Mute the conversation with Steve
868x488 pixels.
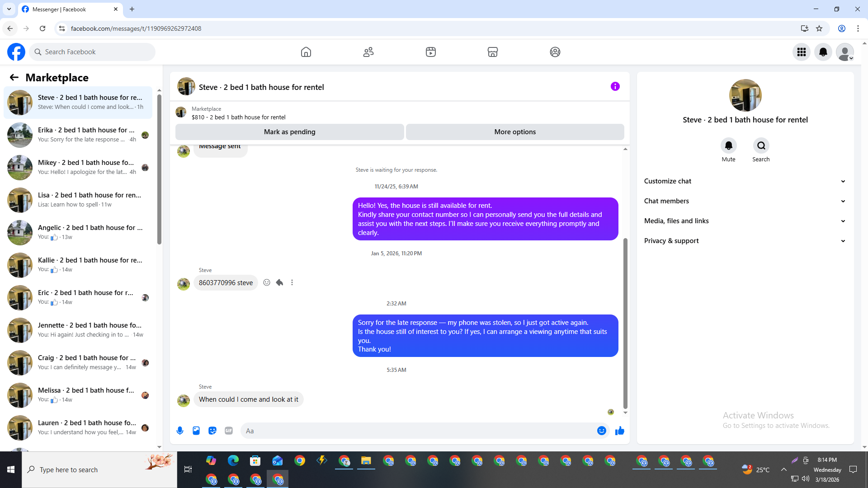click(728, 146)
